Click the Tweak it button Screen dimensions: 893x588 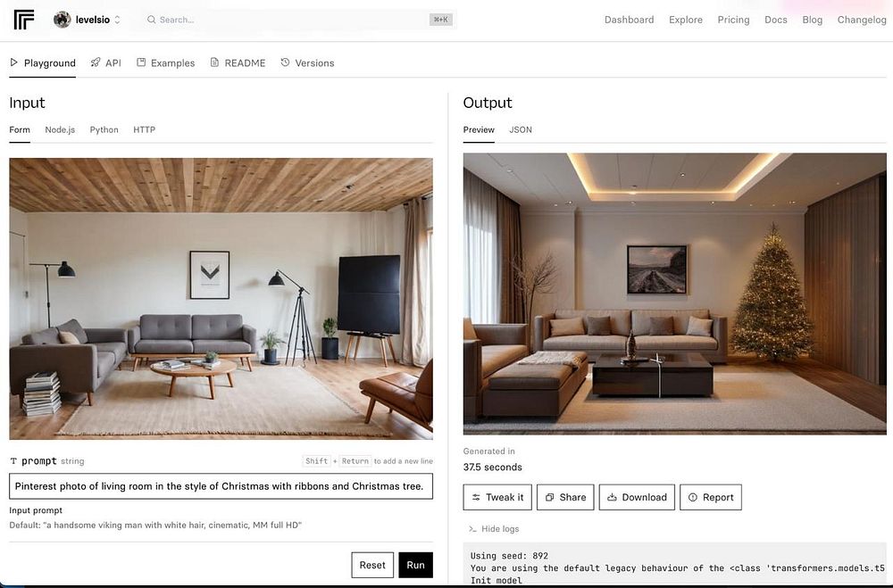tap(497, 497)
